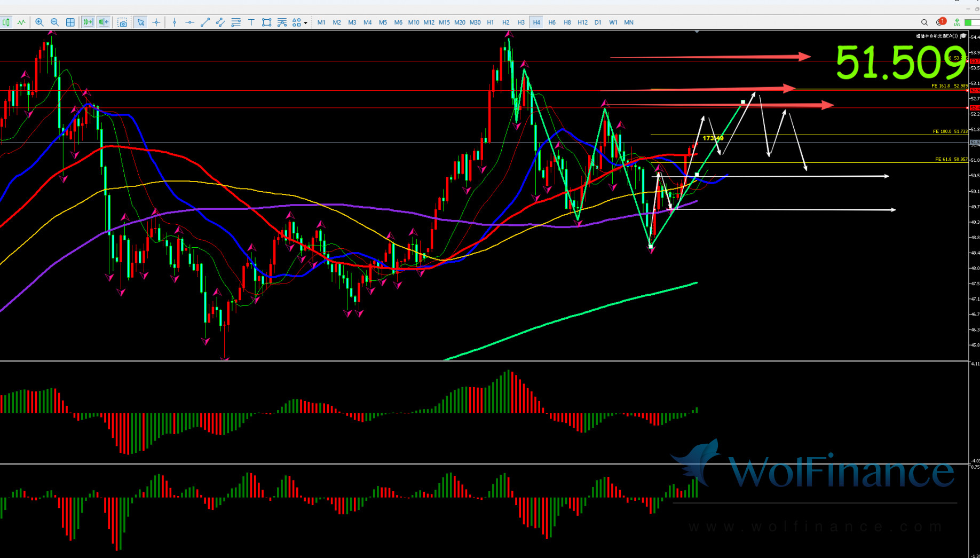Toggle chart shift from right edge

[x=104, y=22]
